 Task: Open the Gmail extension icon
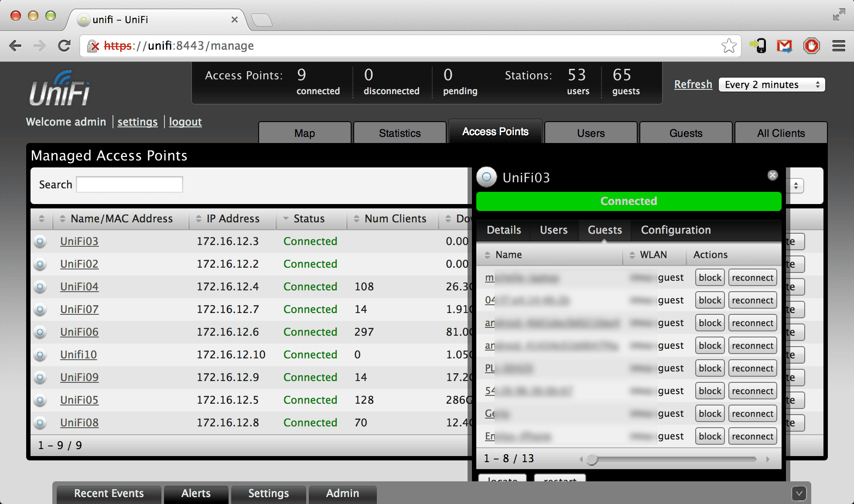click(x=784, y=46)
